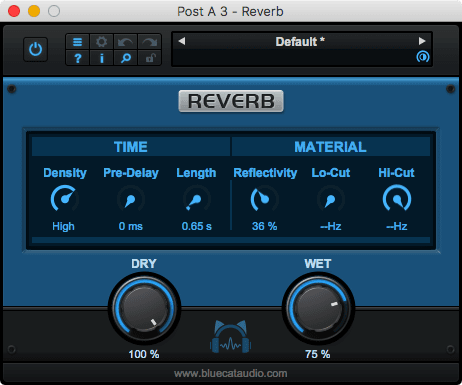The image size is (462, 385).
Task: Click the Length value 0.65 s
Action: point(197,226)
